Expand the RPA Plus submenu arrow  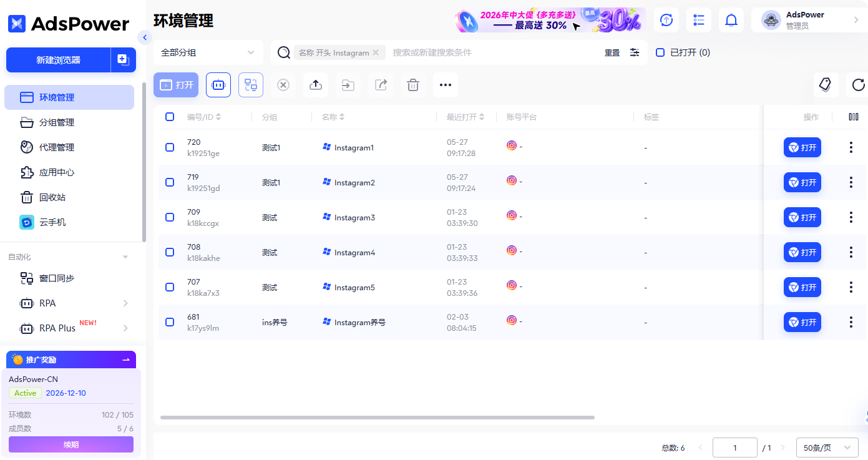(125, 328)
